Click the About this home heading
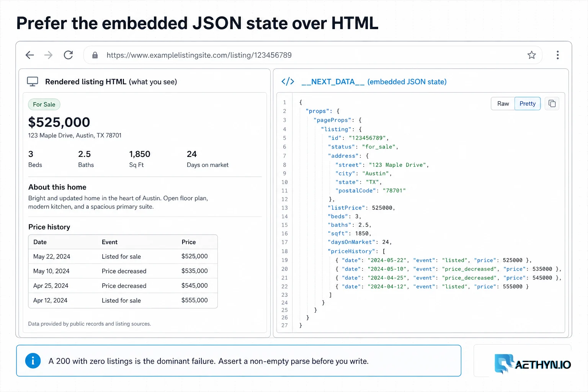Image resolution: width=588 pixels, height=392 pixels. pos(57,187)
